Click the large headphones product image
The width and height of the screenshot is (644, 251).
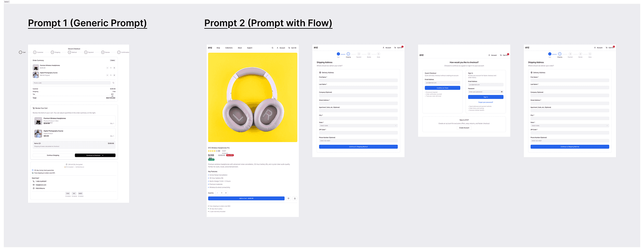pos(253,97)
